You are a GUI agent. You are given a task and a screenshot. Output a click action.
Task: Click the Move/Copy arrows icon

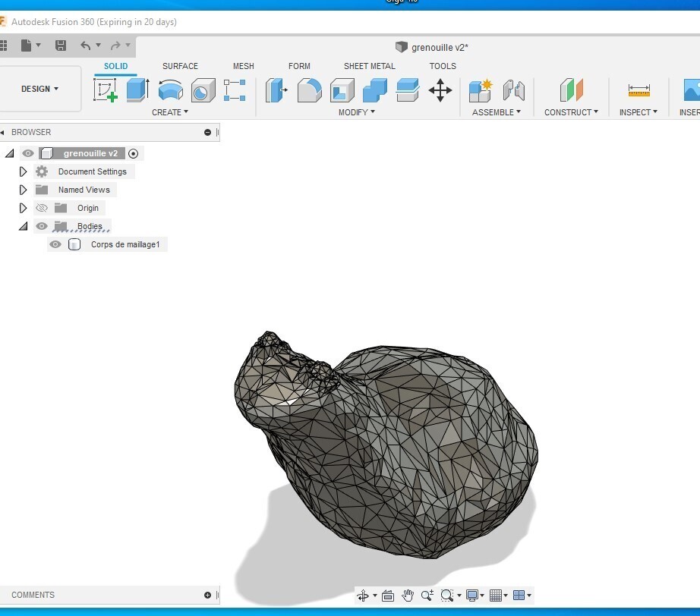[x=440, y=90]
